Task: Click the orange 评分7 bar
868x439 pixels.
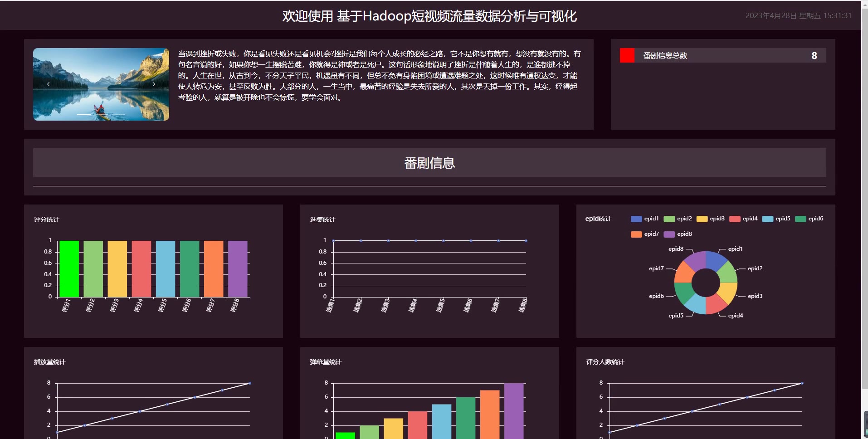Action: tap(214, 269)
